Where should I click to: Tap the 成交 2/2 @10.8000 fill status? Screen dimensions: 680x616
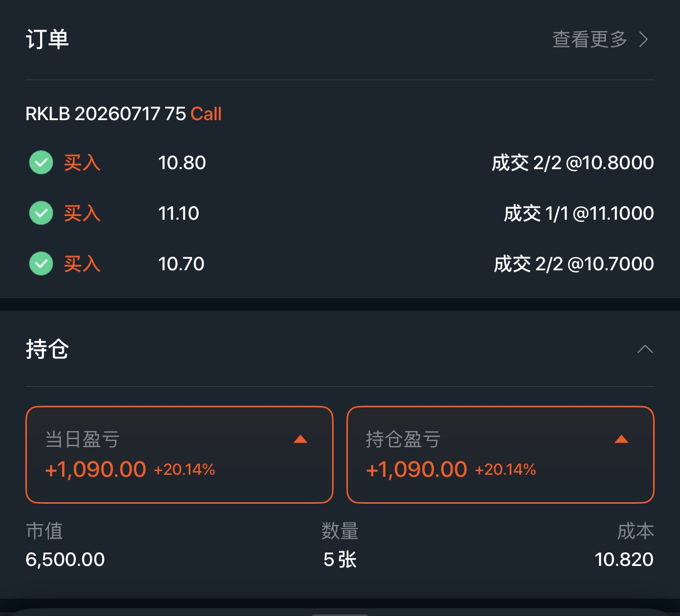[572, 163]
